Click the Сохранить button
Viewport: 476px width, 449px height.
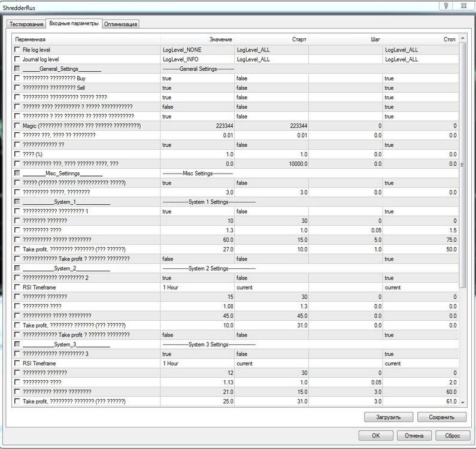click(441, 417)
